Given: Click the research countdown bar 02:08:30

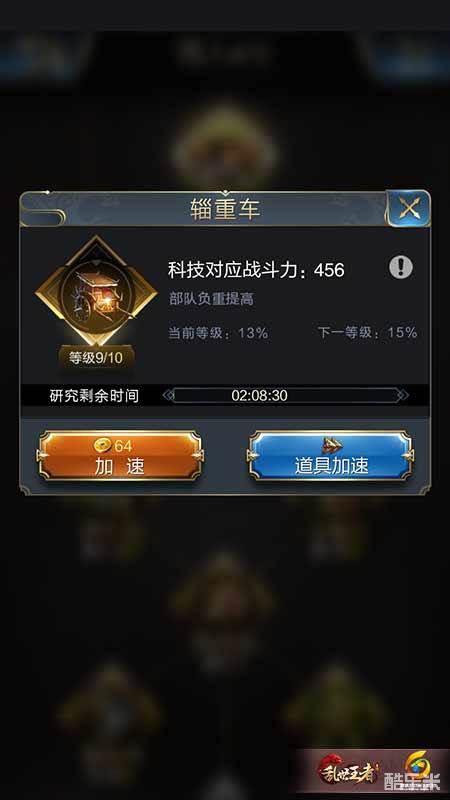Looking at the screenshot, I should click(260, 395).
